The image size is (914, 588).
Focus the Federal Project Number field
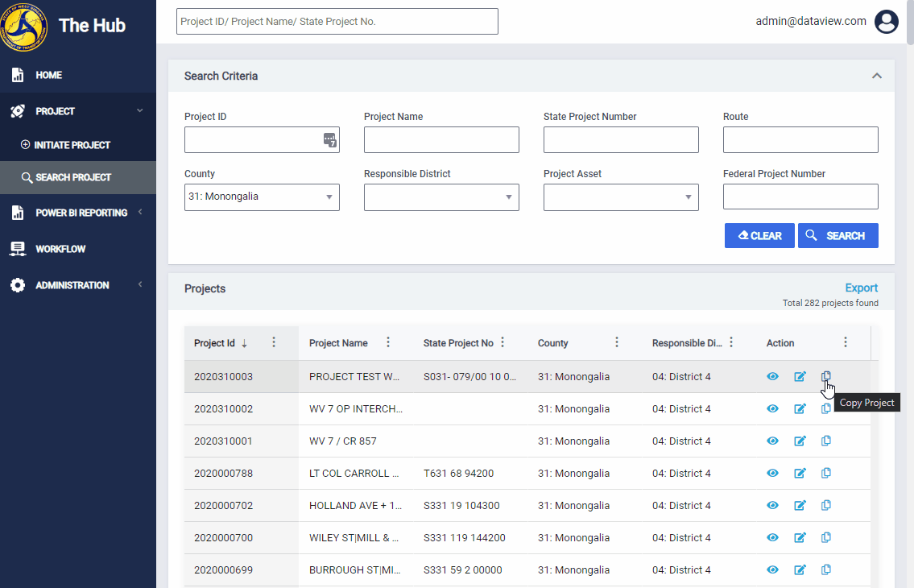coord(800,197)
